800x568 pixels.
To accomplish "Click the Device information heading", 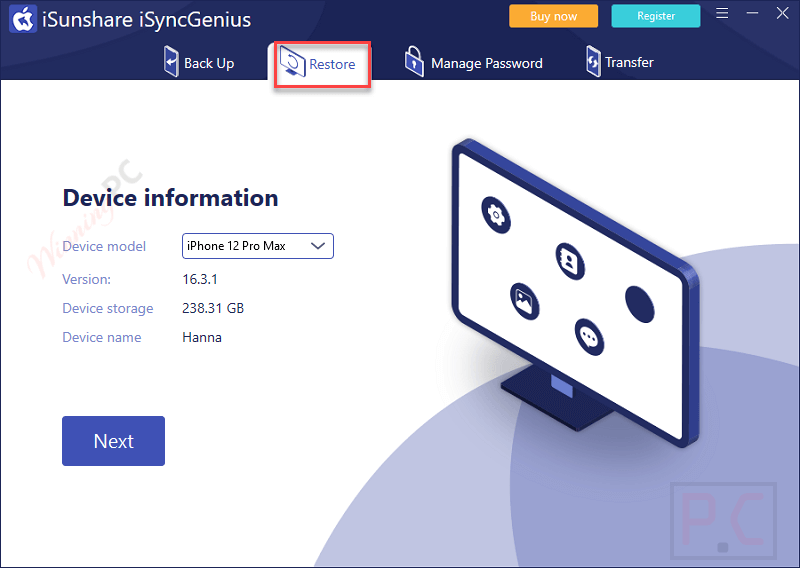I will coord(170,198).
